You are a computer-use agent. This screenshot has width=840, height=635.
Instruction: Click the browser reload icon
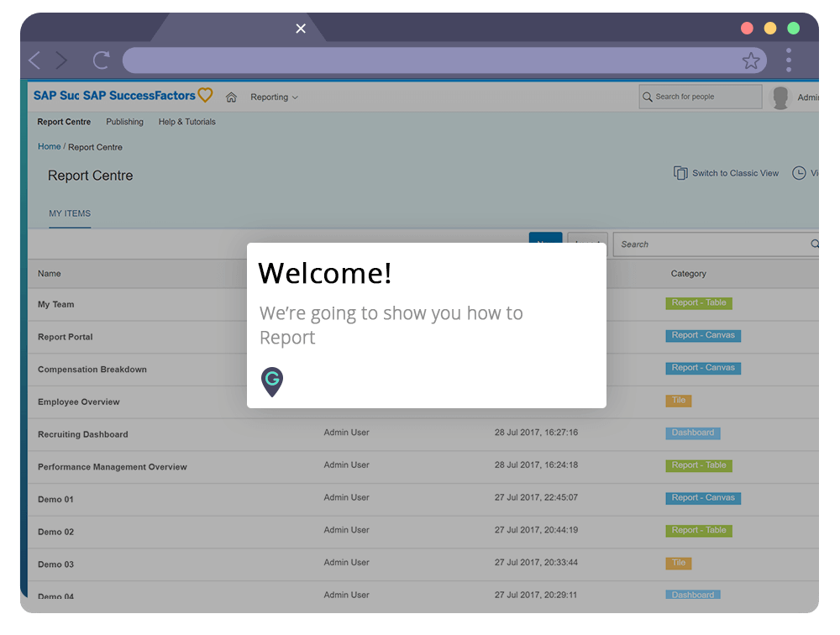101,60
